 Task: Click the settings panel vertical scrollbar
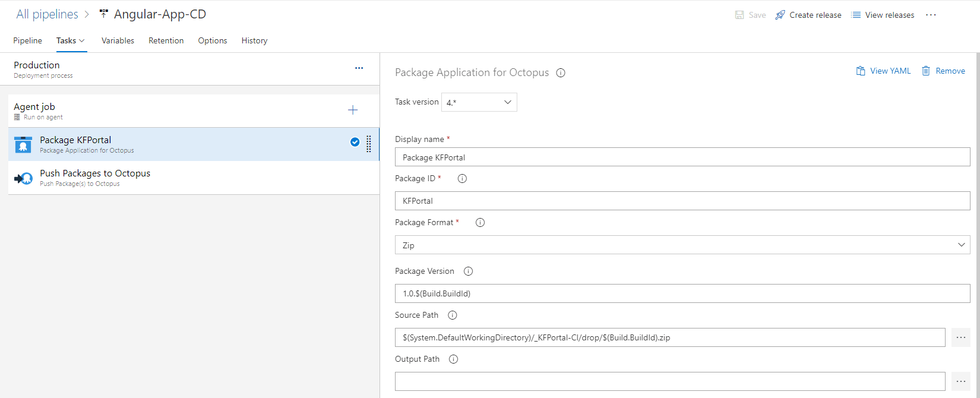tap(977, 225)
